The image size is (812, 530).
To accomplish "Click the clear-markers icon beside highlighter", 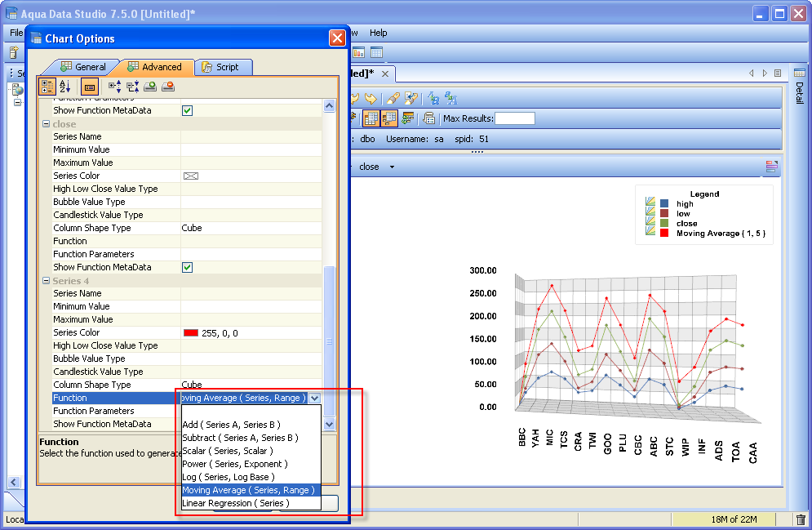I will tap(411, 98).
